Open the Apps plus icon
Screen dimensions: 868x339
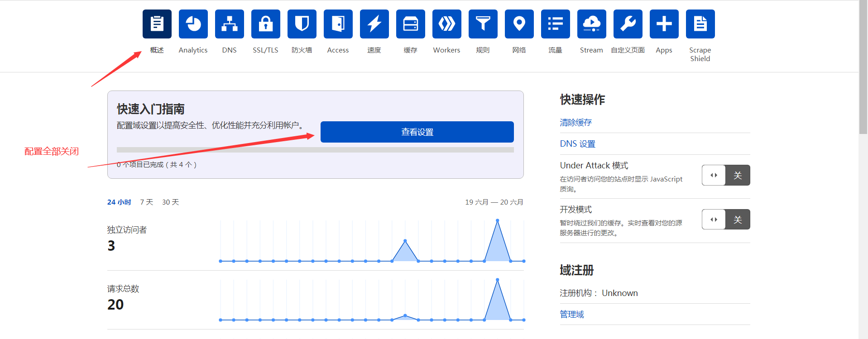(x=664, y=24)
